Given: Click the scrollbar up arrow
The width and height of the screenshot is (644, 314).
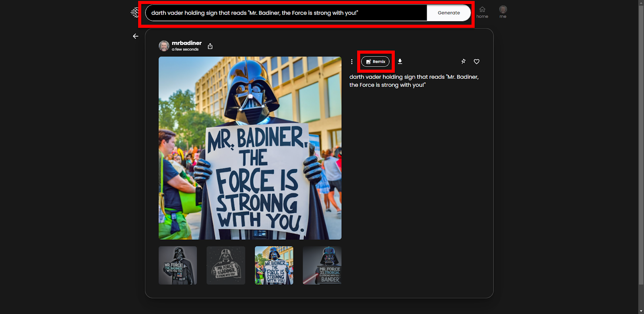Looking at the screenshot, I should [x=641, y=3].
